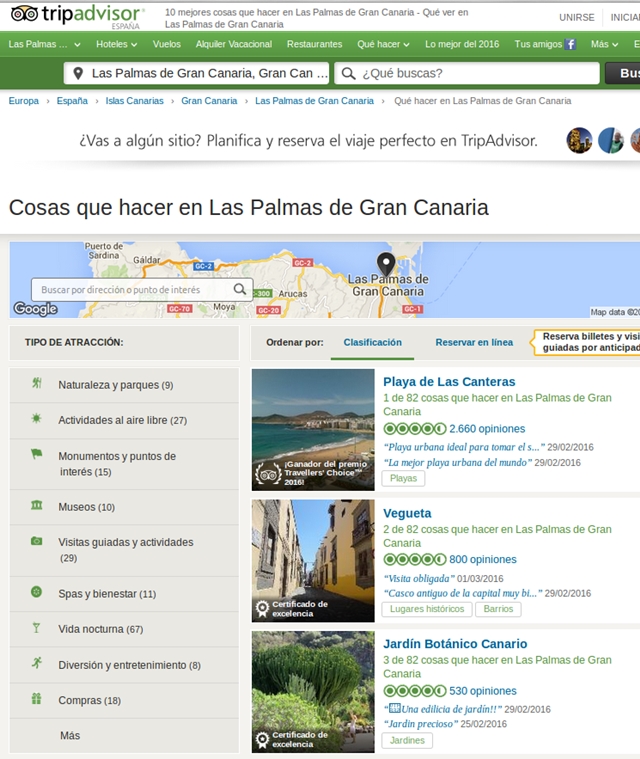Viewport: 640px width, 759px height.
Task: Filter by Museos (10) attraction type
Action: point(87,507)
